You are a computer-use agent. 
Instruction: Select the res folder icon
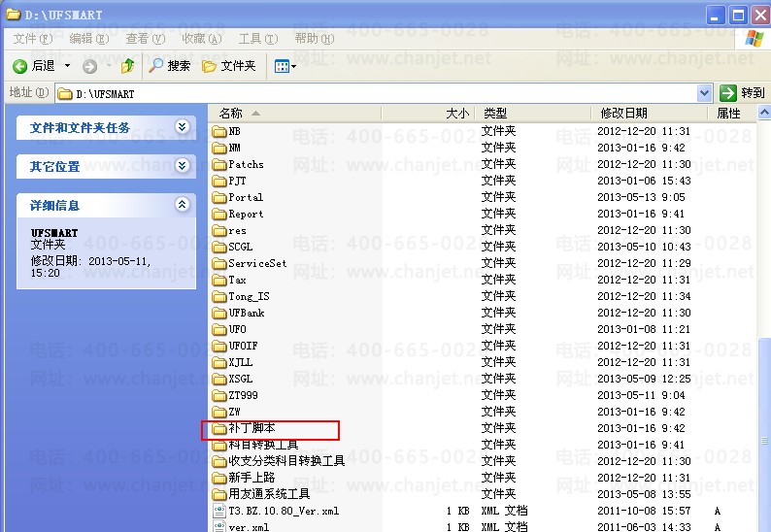pyautogui.click(x=219, y=231)
